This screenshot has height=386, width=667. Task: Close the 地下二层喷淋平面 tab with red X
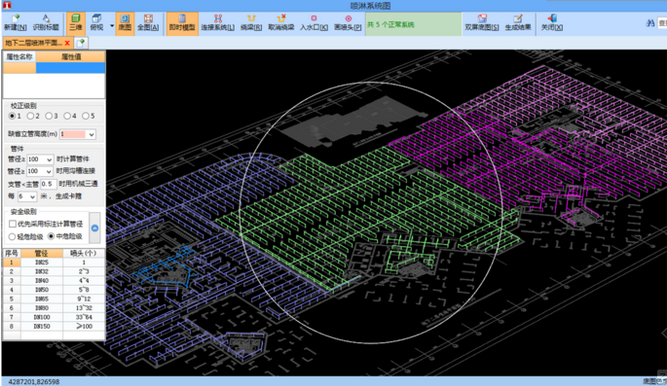pyautogui.click(x=67, y=43)
